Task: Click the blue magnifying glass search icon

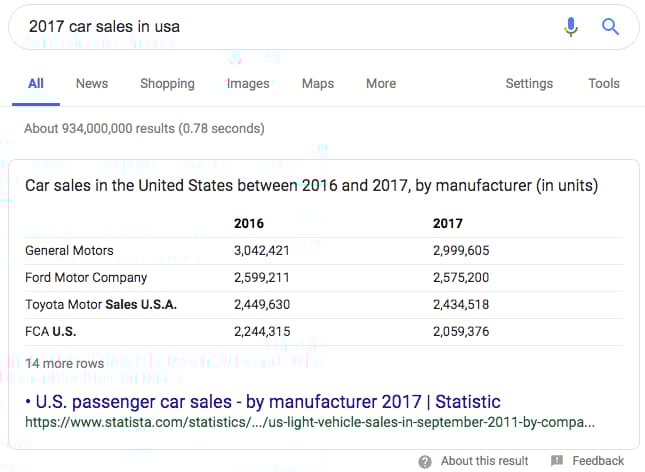Action: pos(610,27)
